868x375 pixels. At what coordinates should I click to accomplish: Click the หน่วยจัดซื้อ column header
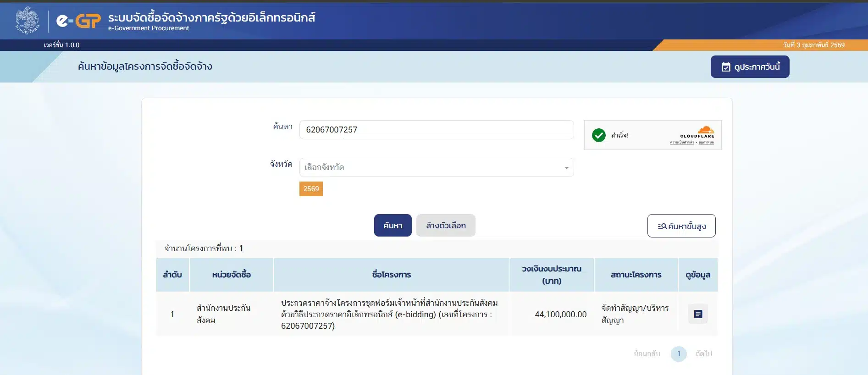coord(232,275)
